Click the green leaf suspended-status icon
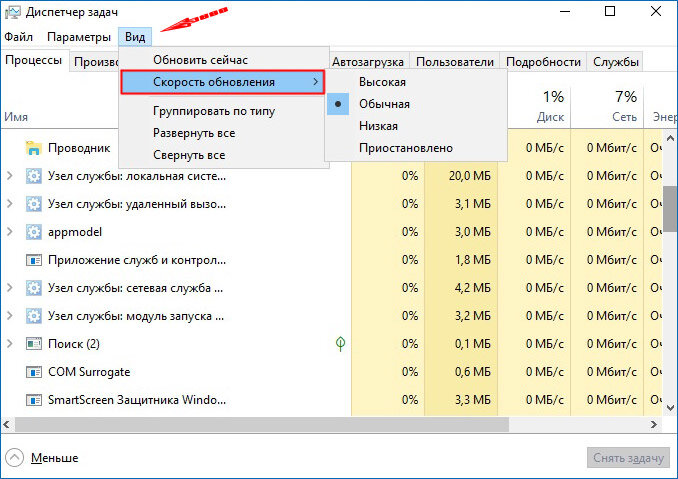The width and height of the screenshot is (678, 479). pyautogui.click(x=340, y=344)
